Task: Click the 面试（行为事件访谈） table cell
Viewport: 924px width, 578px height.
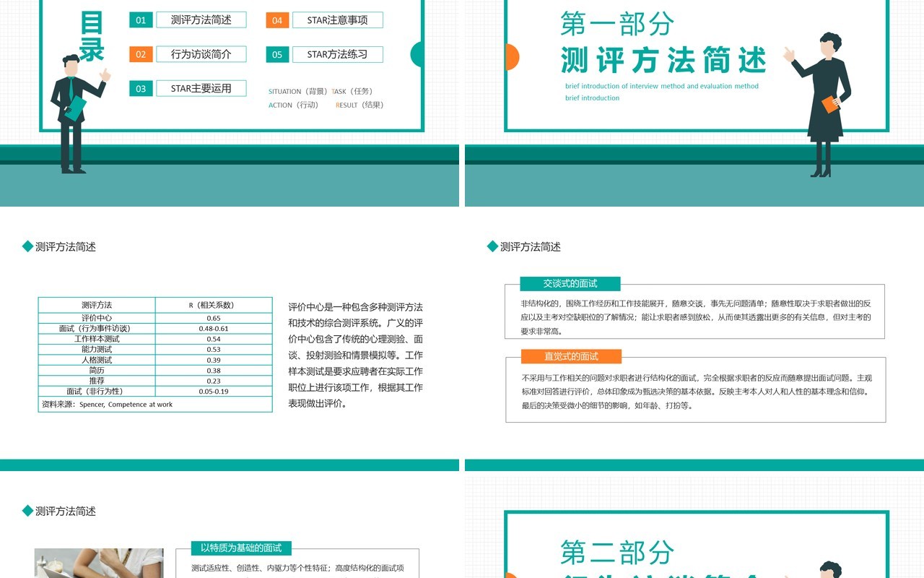Action: pyautogui.click(x=97, y=328)
